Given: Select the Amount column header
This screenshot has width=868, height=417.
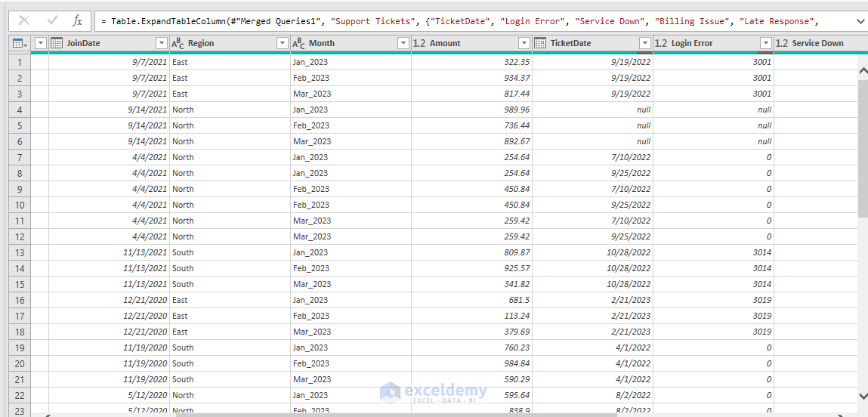Looking at the screenshot, I should coord(471,43).
